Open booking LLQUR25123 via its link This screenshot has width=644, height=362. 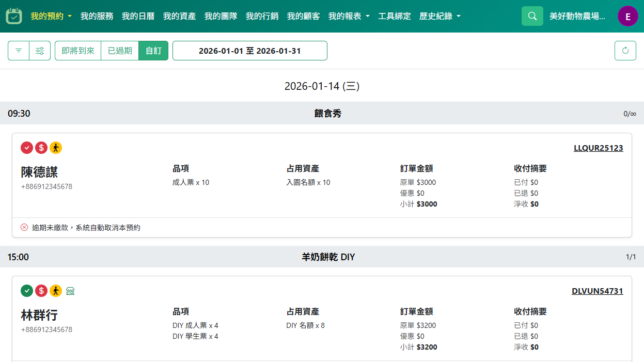[598, 148]
